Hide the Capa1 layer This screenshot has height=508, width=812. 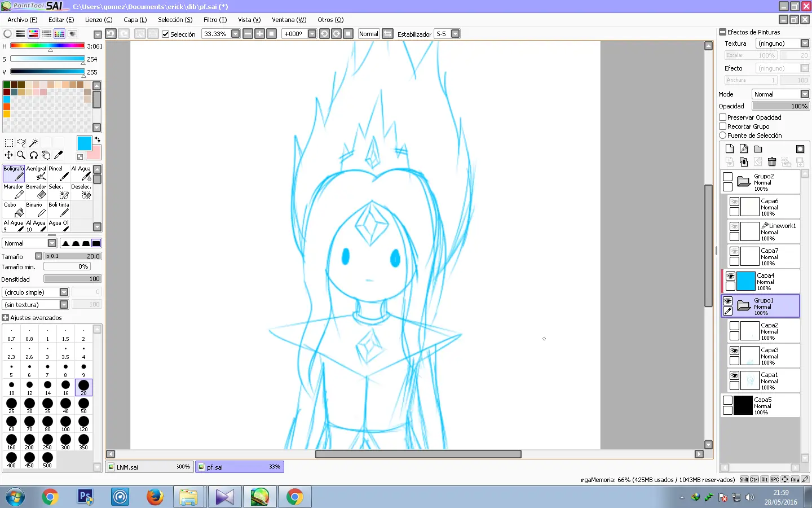click(x=735, y=375)
